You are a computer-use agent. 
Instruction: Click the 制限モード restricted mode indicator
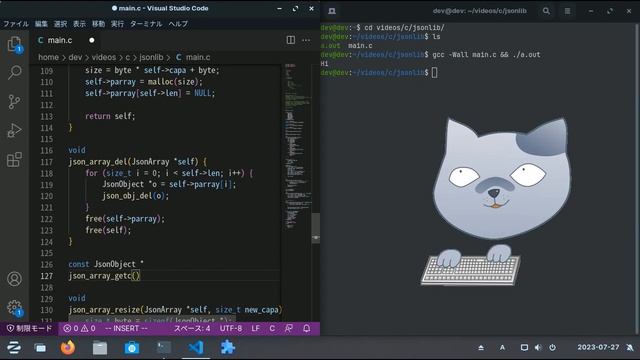click(29, 328)
